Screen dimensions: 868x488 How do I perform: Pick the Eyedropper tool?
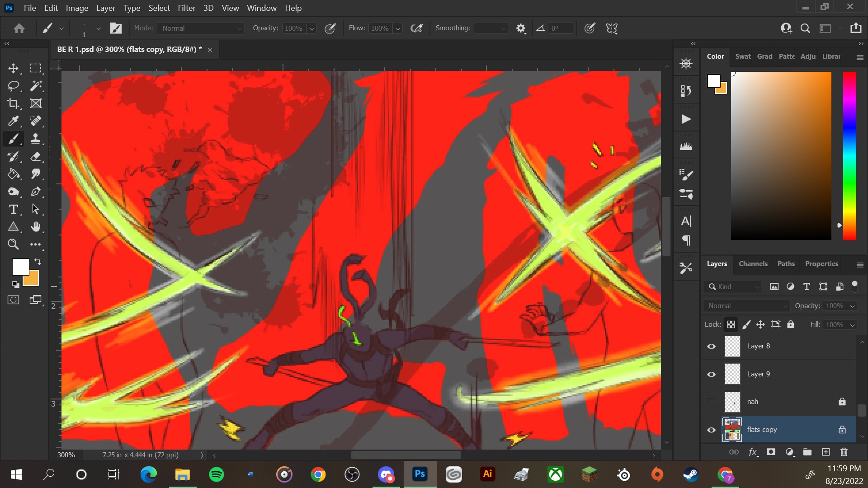pyautogui.click(x=13, y=121)
